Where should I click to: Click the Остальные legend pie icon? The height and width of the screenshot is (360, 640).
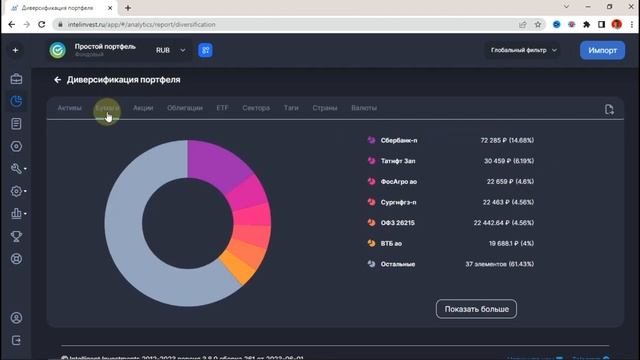click(371, 264)
